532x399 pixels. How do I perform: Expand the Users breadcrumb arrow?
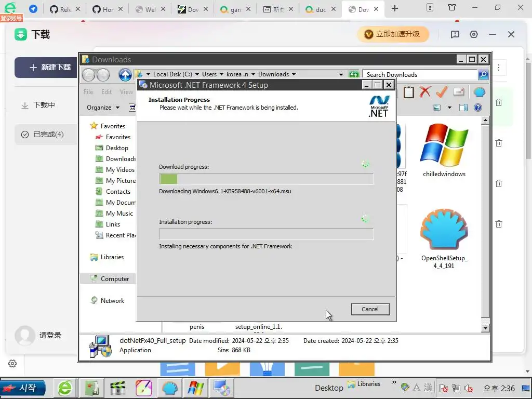click(x=221, y=74)
